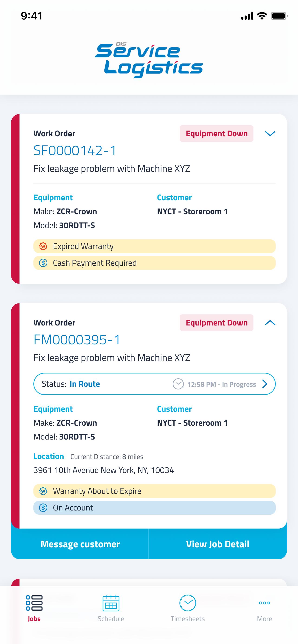
Task: Tap Model: 30RDTT-S in SF0000142-1 card
Action: coord(64,225)
